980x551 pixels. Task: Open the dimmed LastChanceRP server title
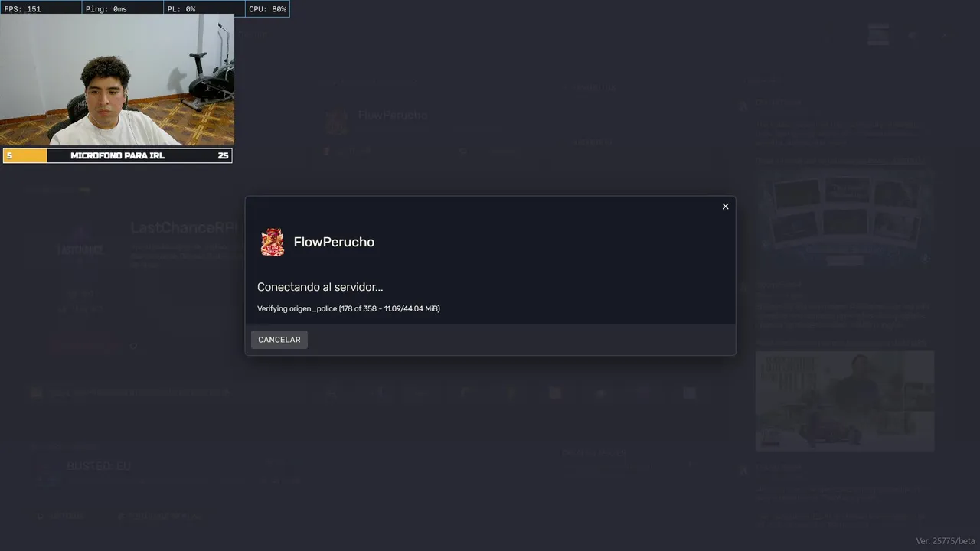pos(185,227)
